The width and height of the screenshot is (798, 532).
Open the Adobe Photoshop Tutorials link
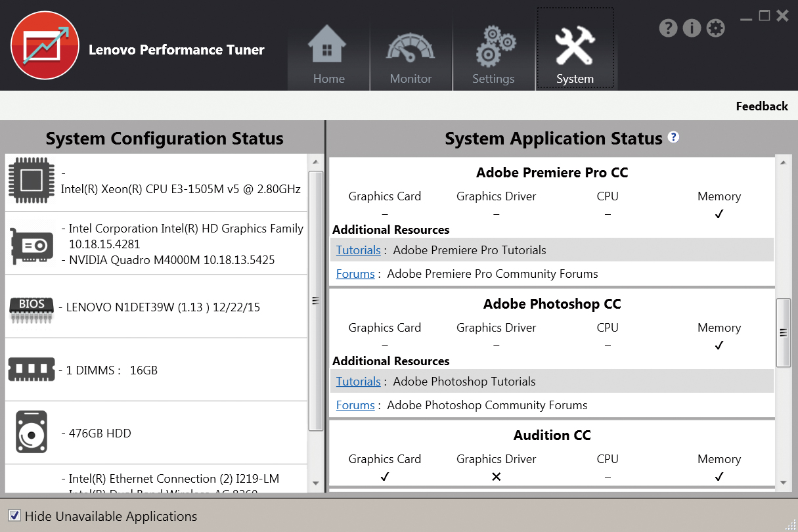359,382
